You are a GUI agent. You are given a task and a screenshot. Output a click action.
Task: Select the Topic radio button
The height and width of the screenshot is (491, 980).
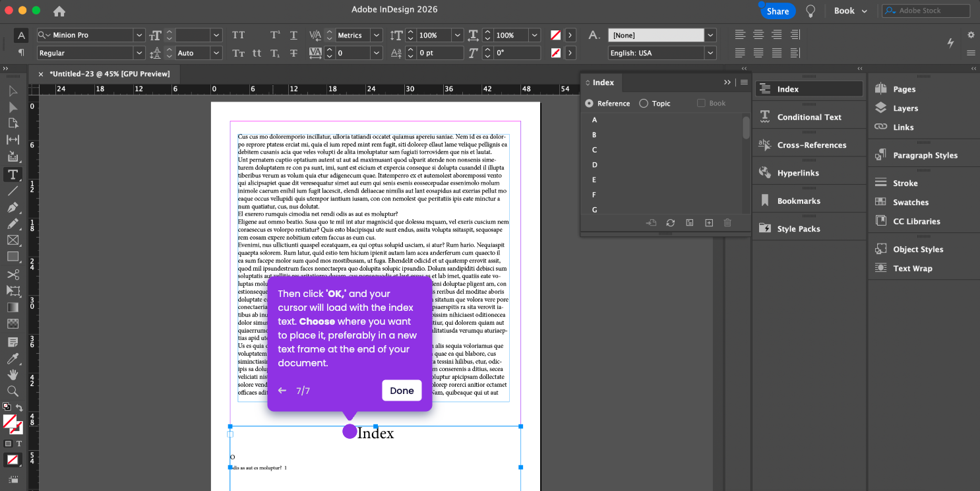coord(644,104)
